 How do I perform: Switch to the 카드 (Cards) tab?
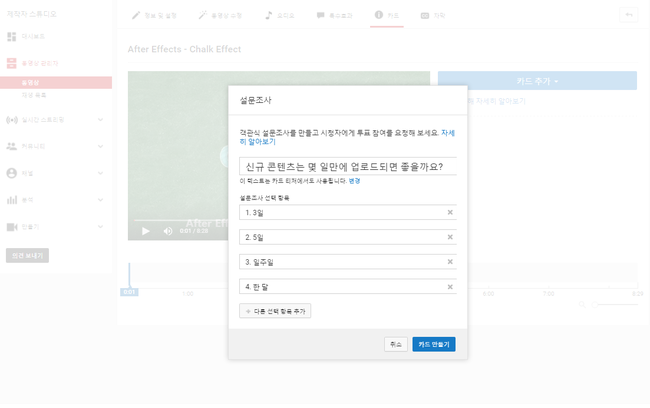[x=387, y=15]
